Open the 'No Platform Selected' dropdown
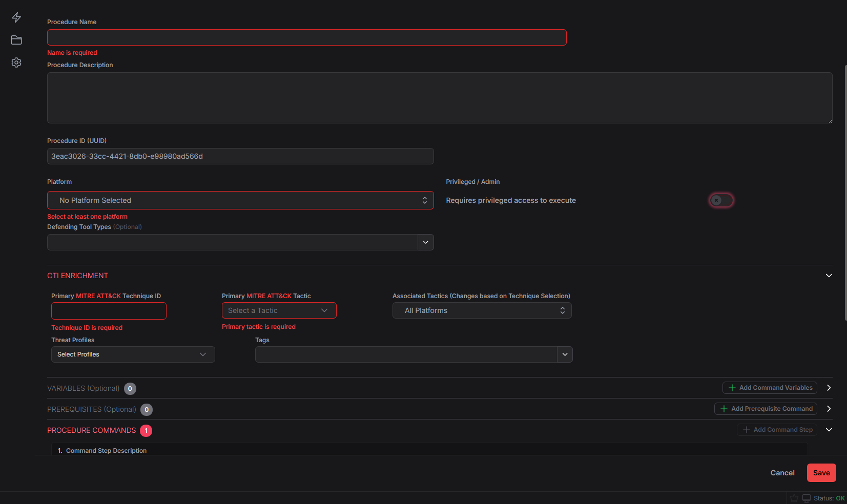Image resolution: width=847 pixels, height=504 pixels. coord(240,200)
